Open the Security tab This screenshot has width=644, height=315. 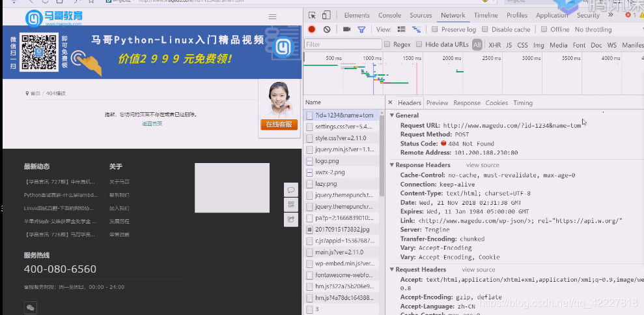[588, 15]
